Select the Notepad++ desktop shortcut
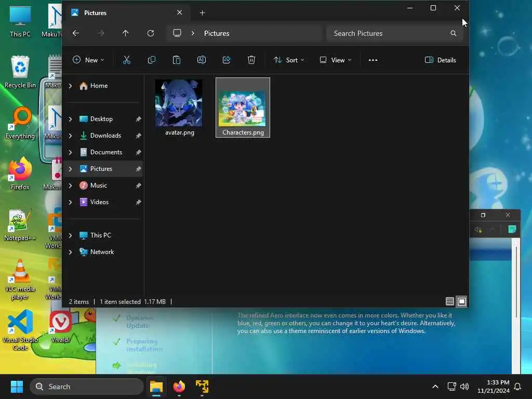 [20, 225]
